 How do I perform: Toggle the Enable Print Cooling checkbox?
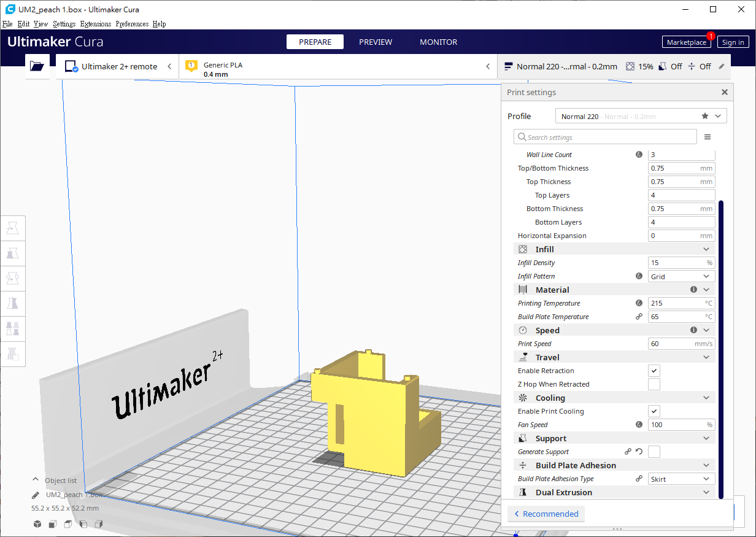coord(654,411)
